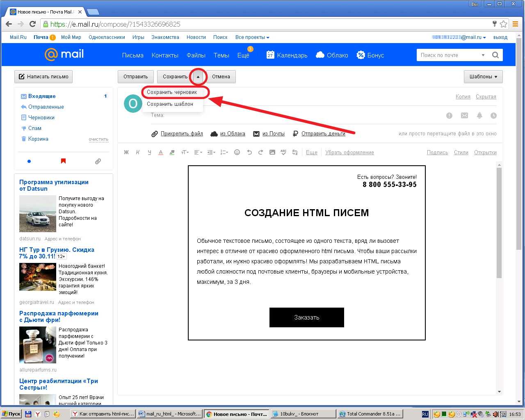Screen dimensions: 525x420
Task: Insert an emoji via the smiley icon
Action: point(237,152)
